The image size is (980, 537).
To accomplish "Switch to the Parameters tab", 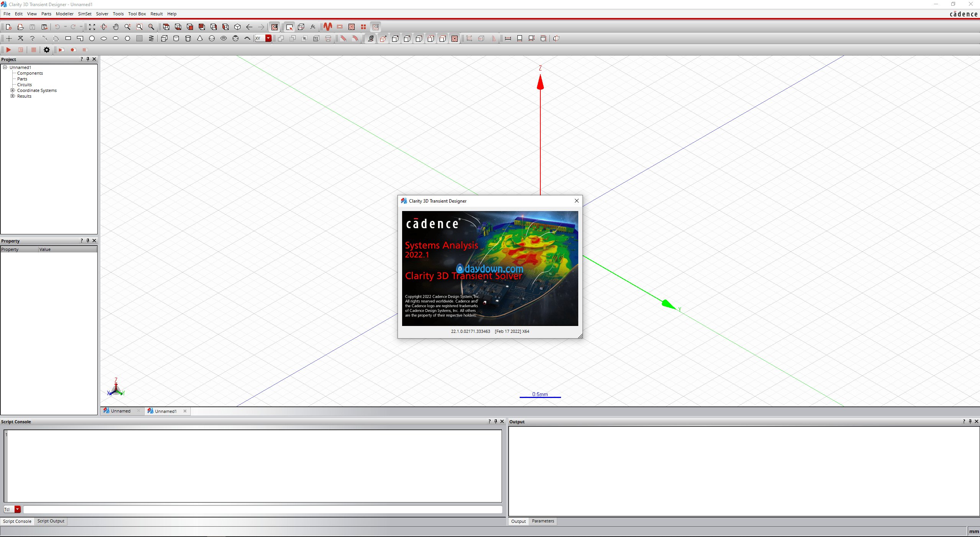I will (x=543, y=521).
